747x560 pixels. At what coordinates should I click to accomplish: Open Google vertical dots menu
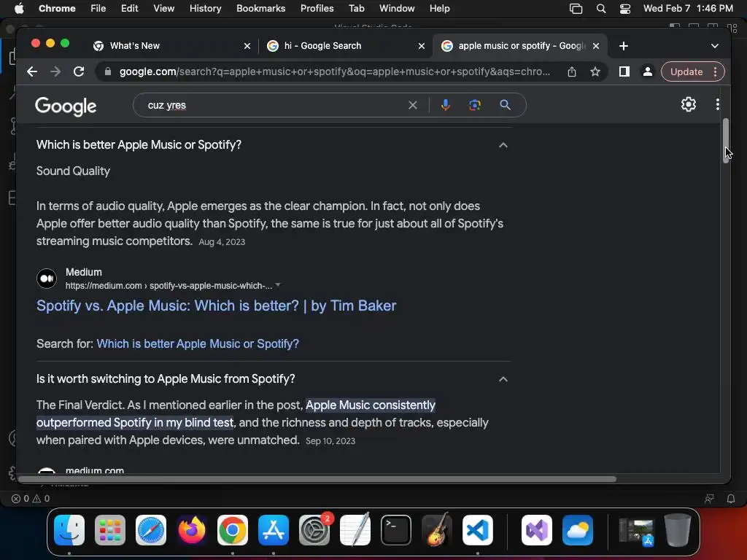[718, 104]
